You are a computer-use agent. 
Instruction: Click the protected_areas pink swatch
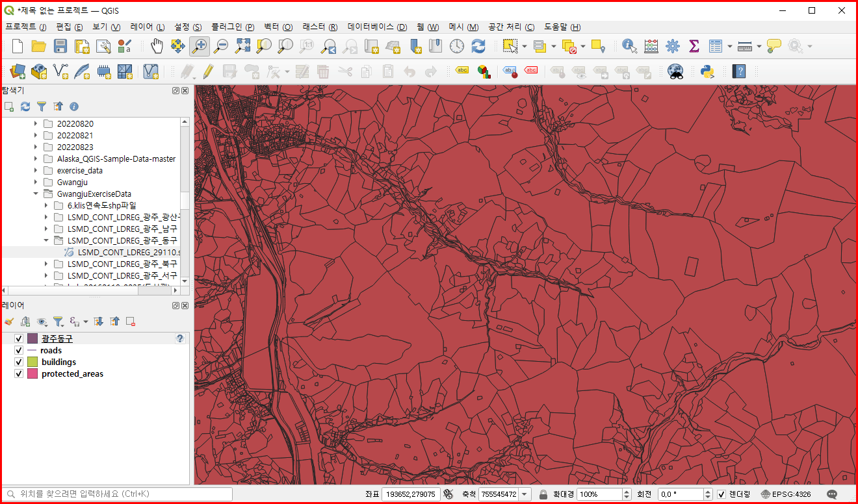click(x=32, y=374)
